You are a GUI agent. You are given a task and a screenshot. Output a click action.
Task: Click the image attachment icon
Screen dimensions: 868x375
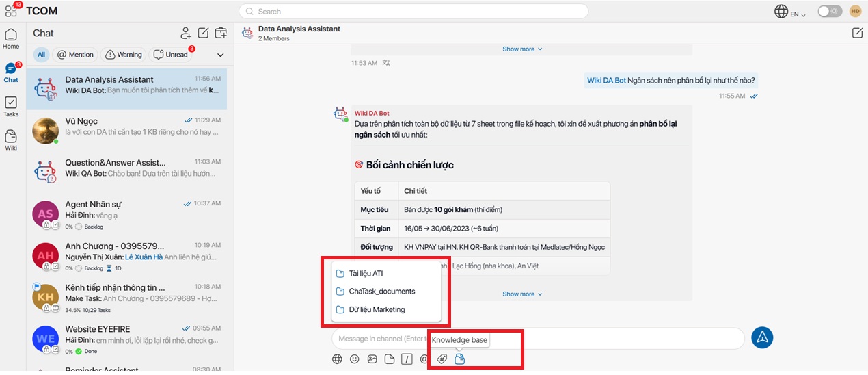tap(372, 359)
